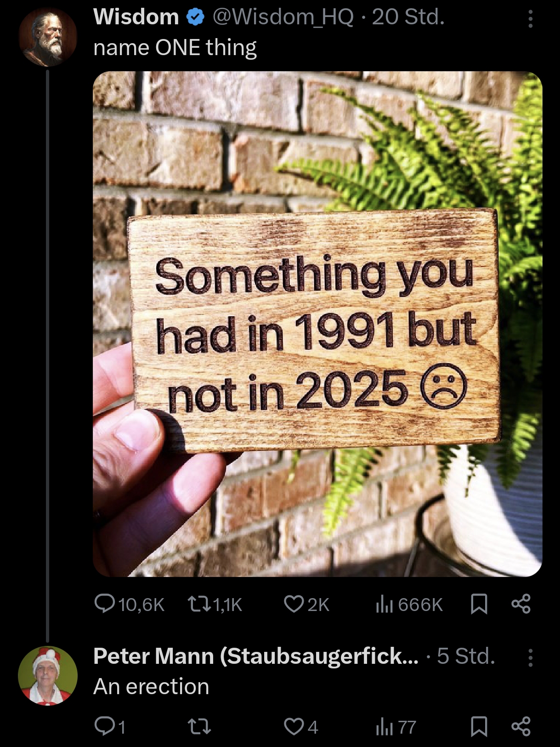Click the Wisdom display name

coord(136,17)
